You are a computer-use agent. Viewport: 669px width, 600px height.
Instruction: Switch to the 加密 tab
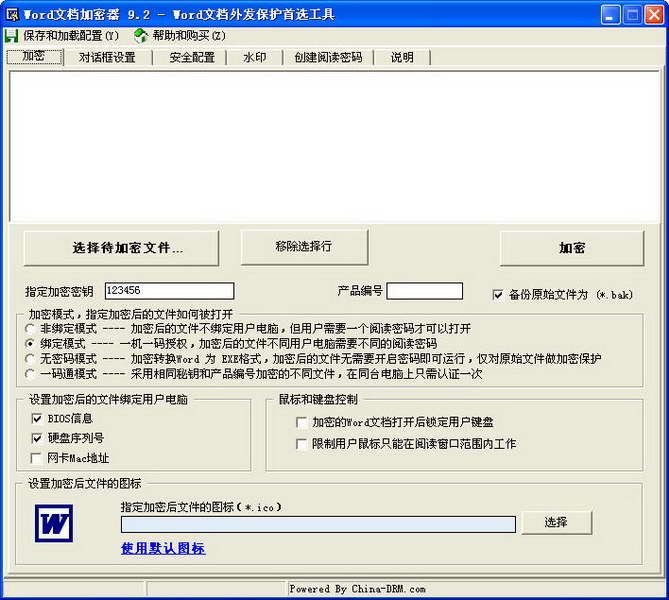[x=35, y=57]
